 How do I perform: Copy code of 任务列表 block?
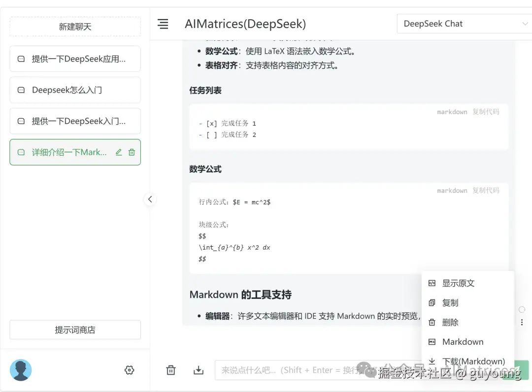click(x=486, y=112)
